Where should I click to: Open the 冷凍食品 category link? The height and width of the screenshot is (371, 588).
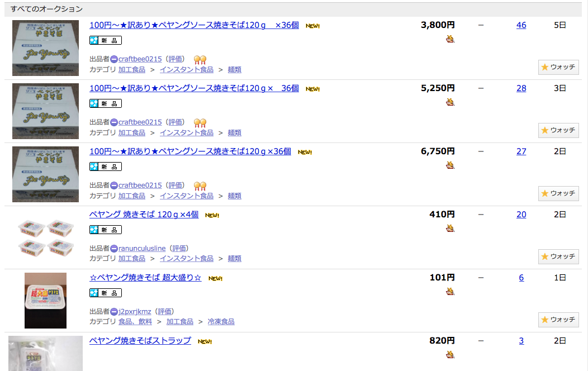pos(221,321)
